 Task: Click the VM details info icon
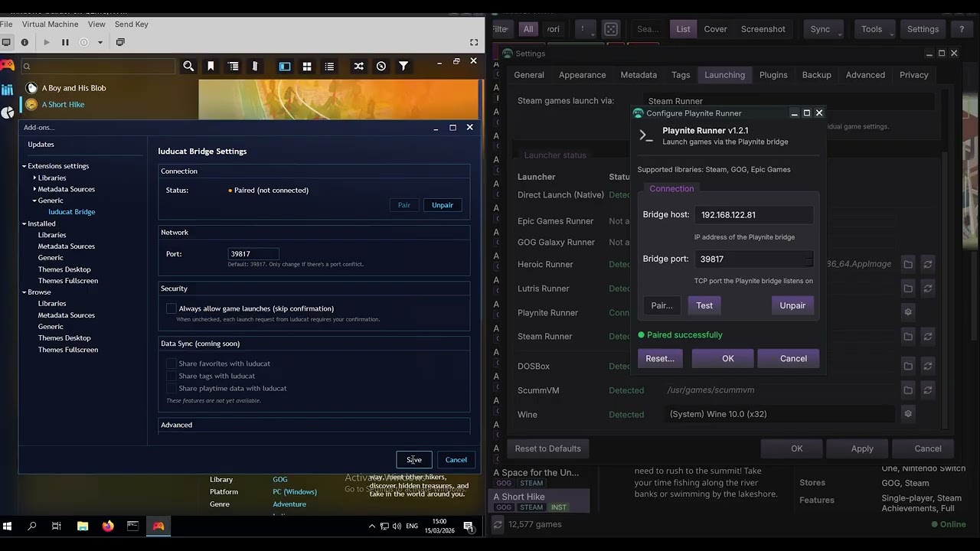[x=24, y=42]
